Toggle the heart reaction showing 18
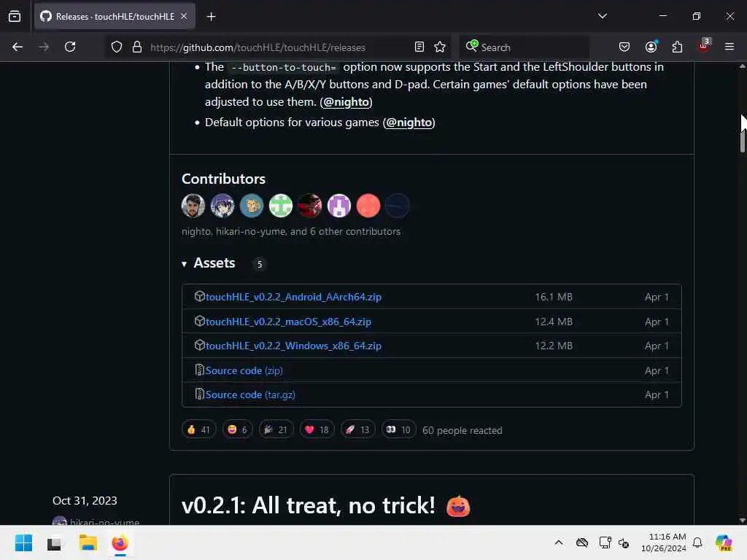The height and width of the screenshot is (560, 747). click(x=317, y=429)
